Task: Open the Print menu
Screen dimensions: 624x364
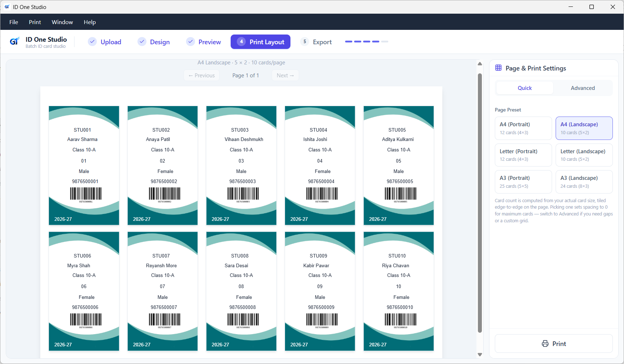Action: click(x=35, y=22)
